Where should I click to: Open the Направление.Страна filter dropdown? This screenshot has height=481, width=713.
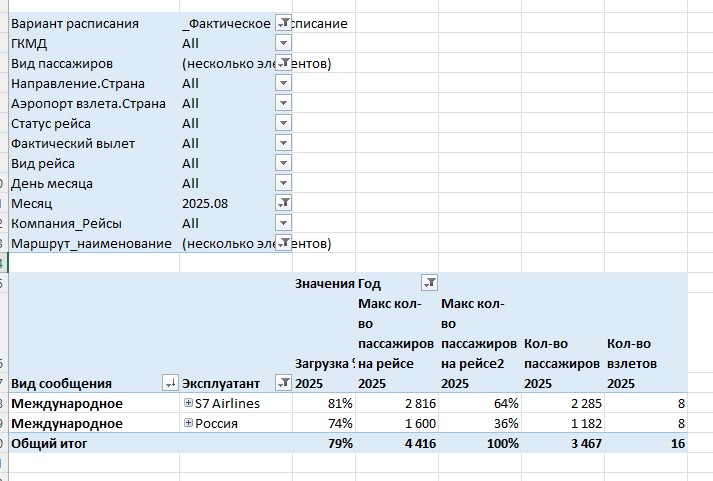click(283, 83)
